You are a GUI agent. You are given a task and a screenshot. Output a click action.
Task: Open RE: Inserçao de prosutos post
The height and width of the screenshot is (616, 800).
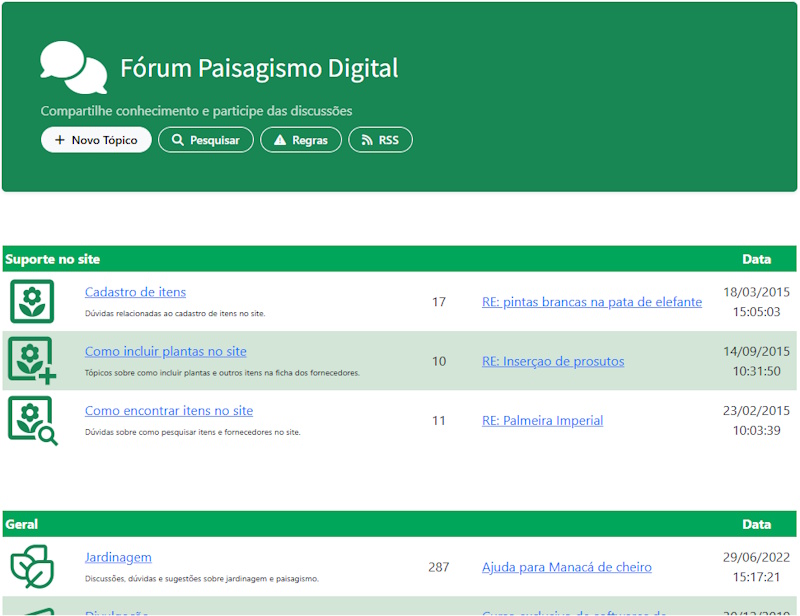(553, 361)
